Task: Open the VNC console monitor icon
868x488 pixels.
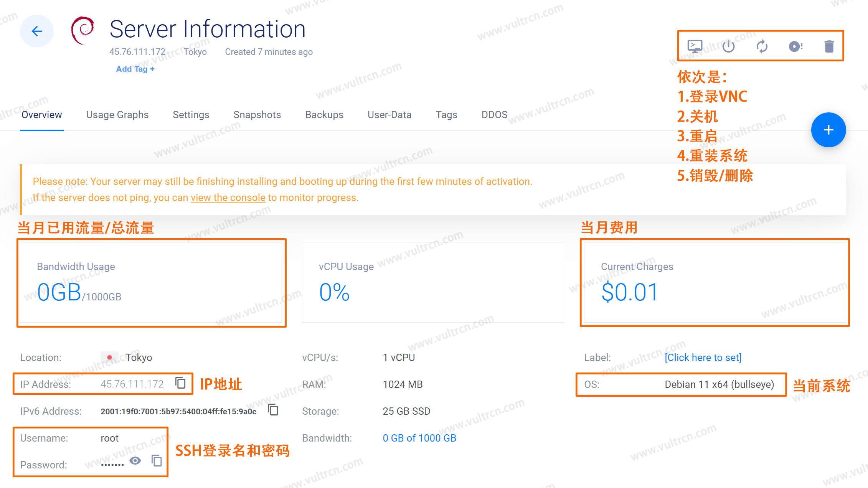Action: tap(695, 46)
